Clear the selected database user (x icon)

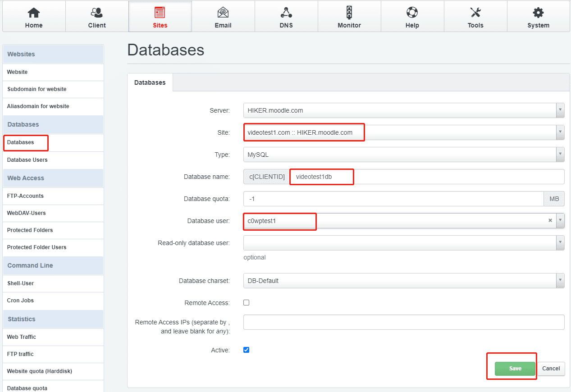(550, 221)
